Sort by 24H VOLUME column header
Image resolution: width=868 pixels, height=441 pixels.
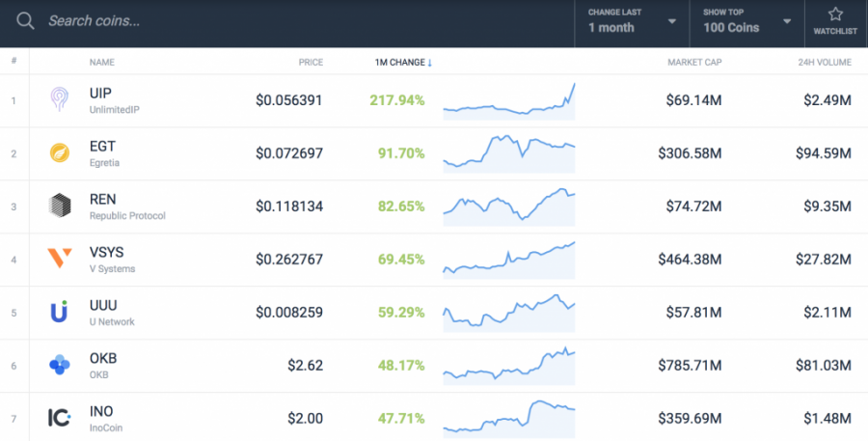point(825,63)
